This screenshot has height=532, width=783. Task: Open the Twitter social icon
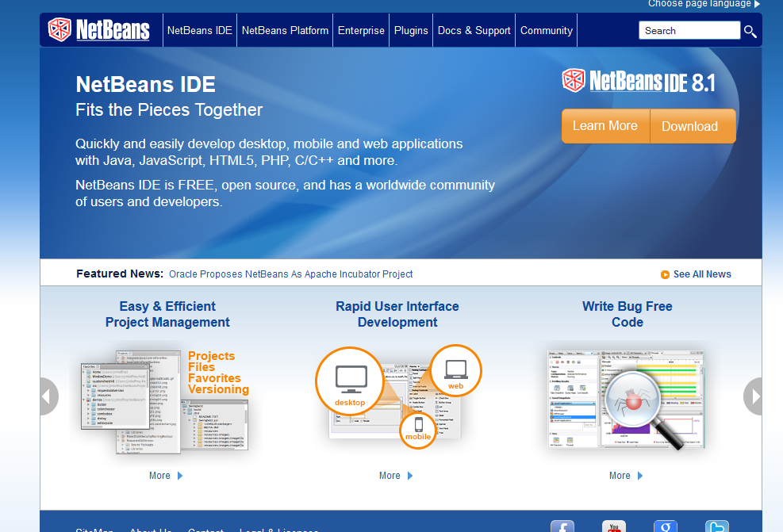[717, 526]
